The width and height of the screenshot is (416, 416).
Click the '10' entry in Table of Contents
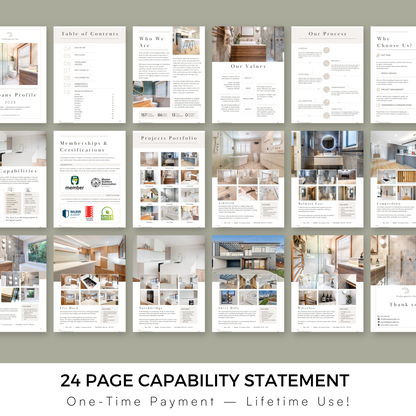tap(67, 92)
